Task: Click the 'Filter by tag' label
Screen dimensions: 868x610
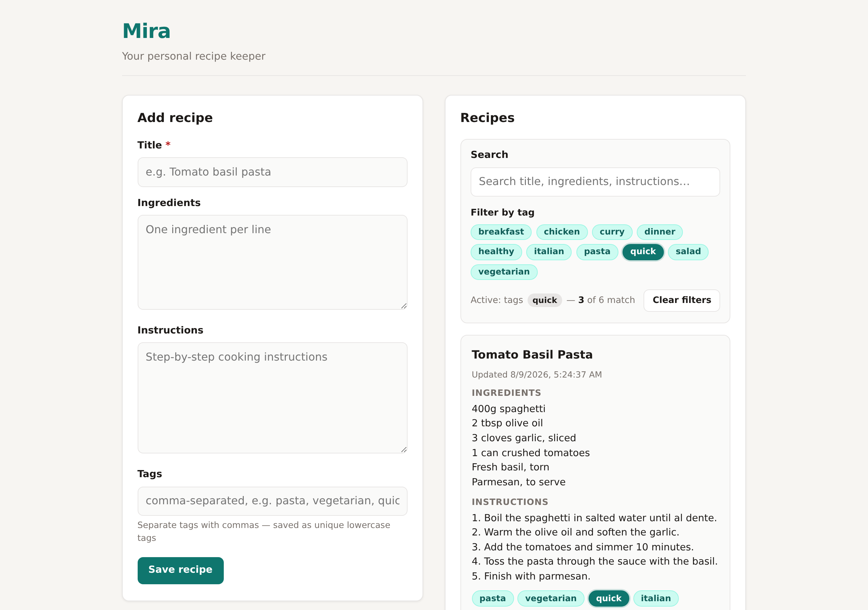Action: point(502,212)
